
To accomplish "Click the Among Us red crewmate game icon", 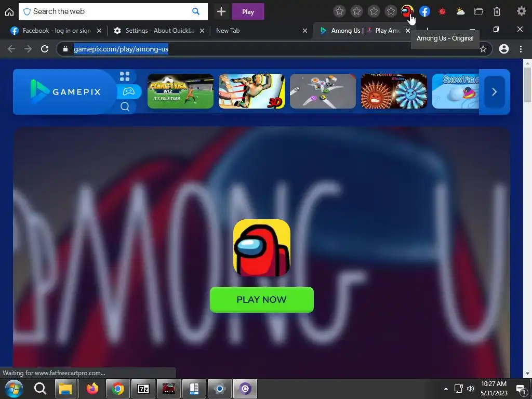I will tap(262, 248).
